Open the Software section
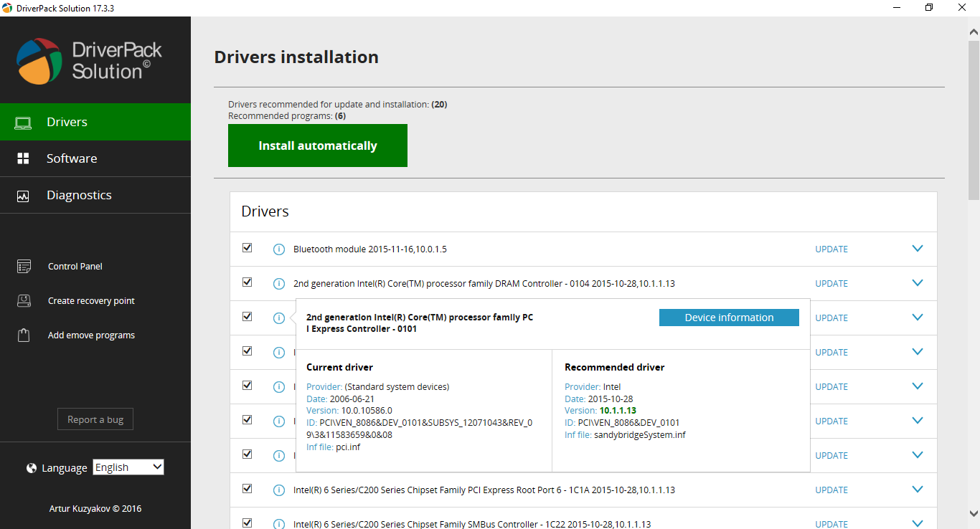Screen dimensions: 980x529 95,158
